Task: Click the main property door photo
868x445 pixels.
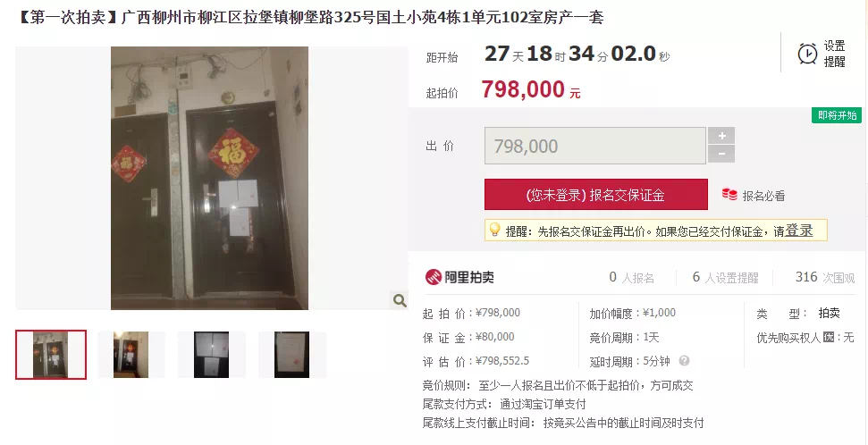Action: click(209, 178)
